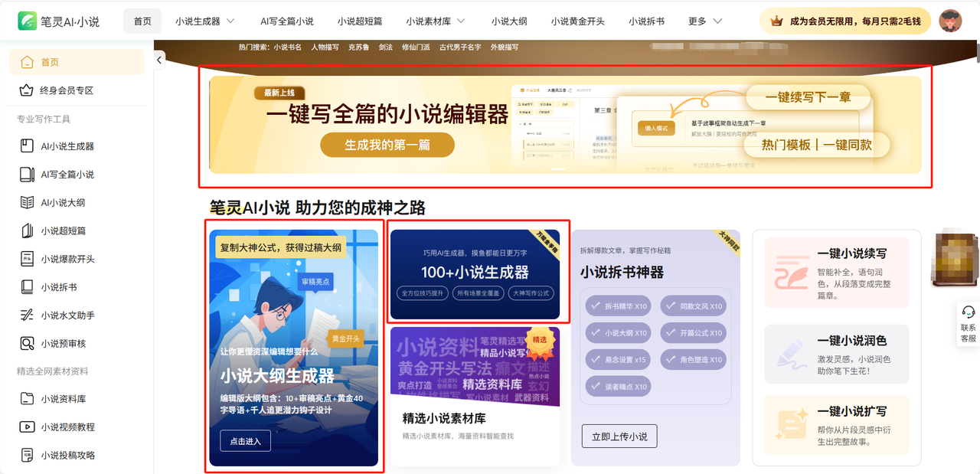980x474 pixels.
Task: Select the AI小说生成器 sidebar icon
Action: 27,146
